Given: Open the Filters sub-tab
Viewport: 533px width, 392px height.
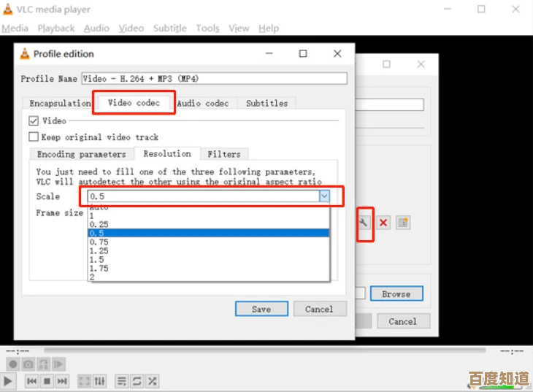Looking at the screenshot, I should pos(223,154).
